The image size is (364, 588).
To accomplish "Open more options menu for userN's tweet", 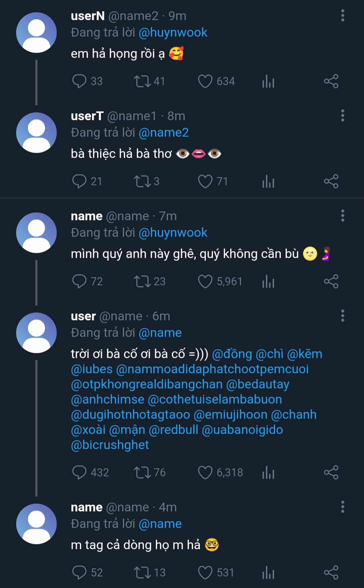I will (342, 16).
